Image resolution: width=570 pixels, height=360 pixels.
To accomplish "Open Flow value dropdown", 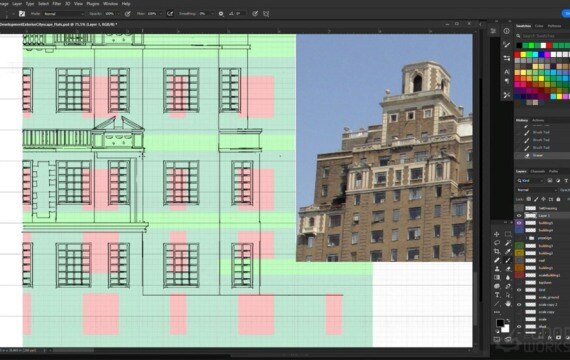I will pos(160,14).
